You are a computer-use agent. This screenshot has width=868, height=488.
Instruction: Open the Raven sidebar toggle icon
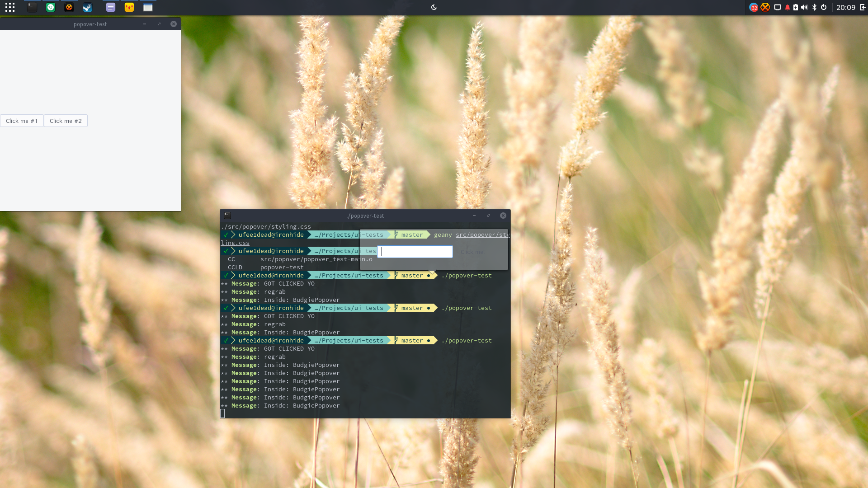point(863,7)
